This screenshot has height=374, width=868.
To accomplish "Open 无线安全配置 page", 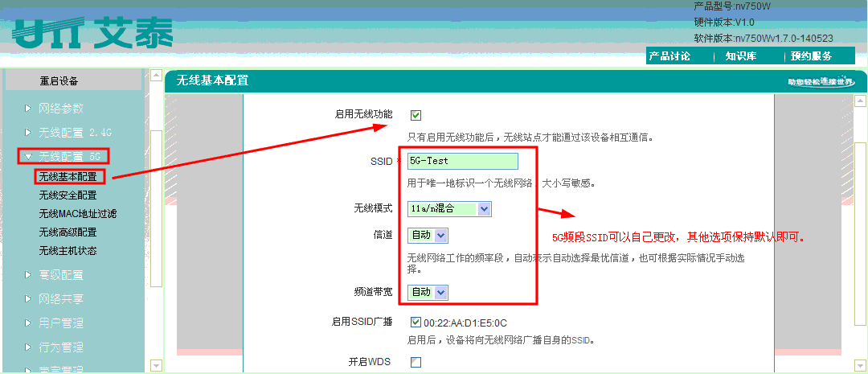I will point(68,195).
